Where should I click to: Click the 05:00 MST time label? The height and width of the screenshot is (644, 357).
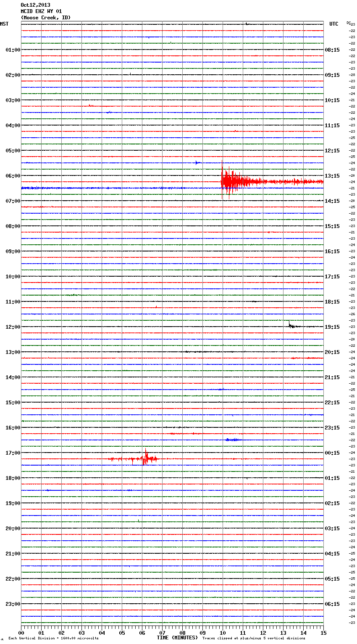(x=13, y=151)
